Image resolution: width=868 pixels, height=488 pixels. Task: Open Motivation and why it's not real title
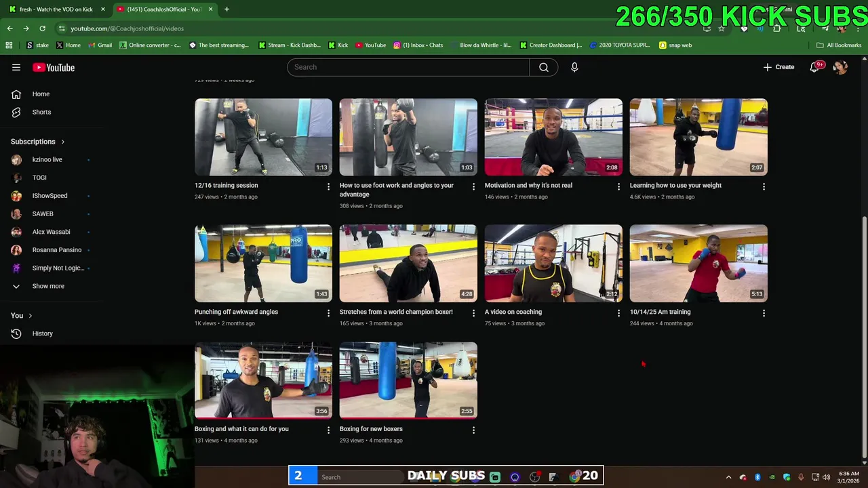(528, 185)
